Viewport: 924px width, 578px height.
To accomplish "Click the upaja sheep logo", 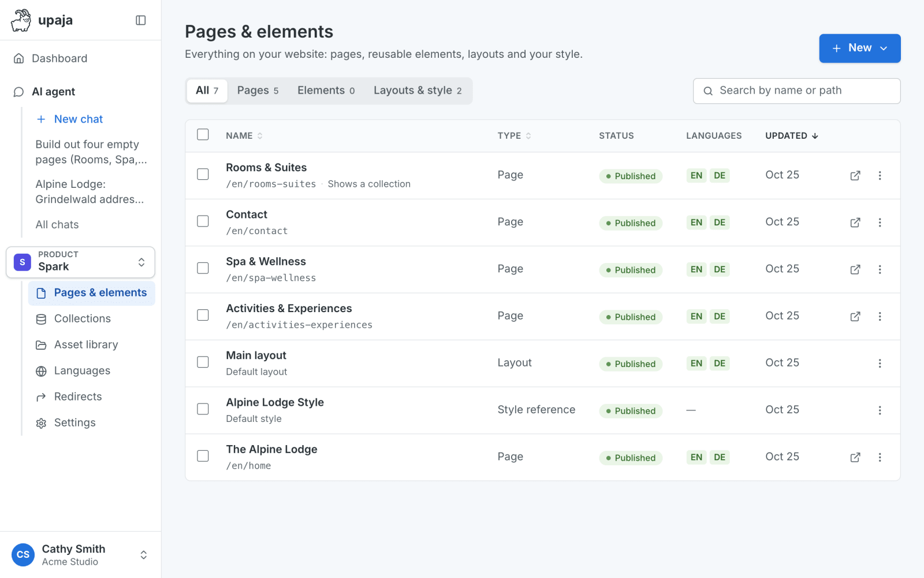I will coord(21,20).
